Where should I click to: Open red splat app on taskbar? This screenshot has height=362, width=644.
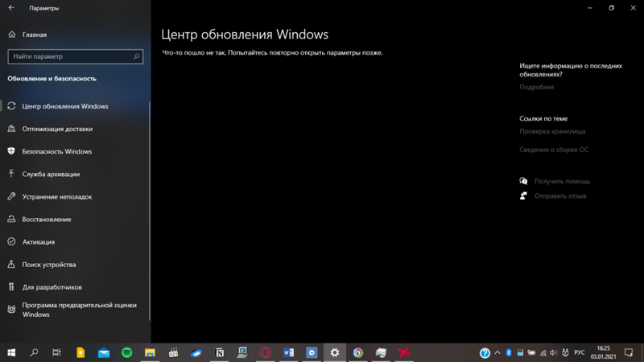(x=404, y=352)
